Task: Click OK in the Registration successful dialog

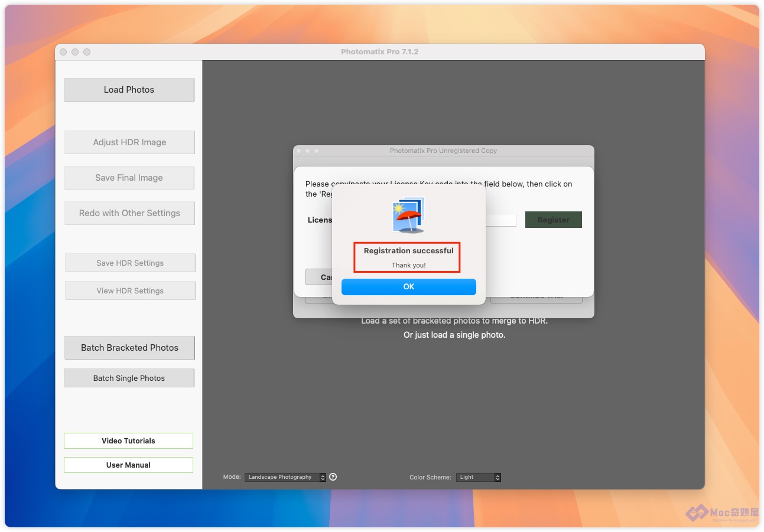Action: click(408, 287)
